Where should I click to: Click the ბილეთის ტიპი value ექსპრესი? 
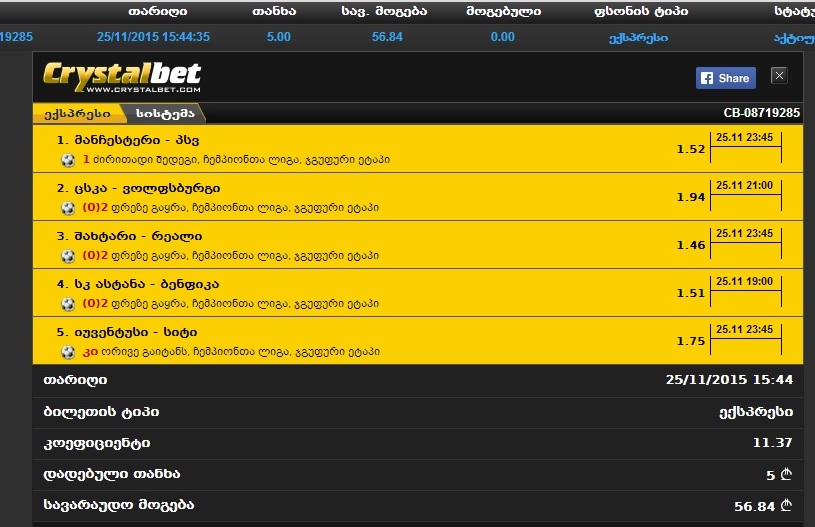[756, 412]
